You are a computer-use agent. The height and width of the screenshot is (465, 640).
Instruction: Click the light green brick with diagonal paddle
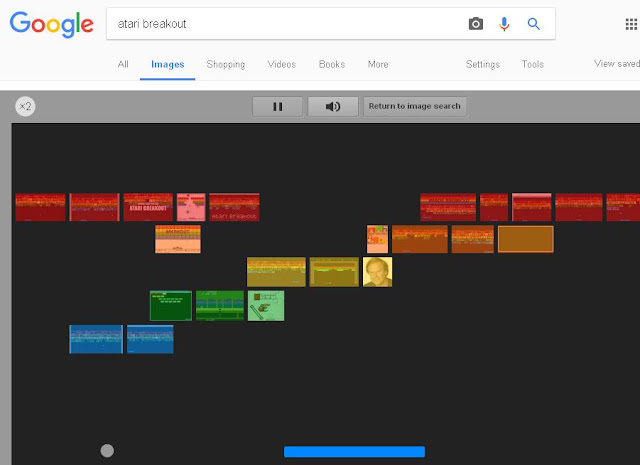click(x=266, y=306)
